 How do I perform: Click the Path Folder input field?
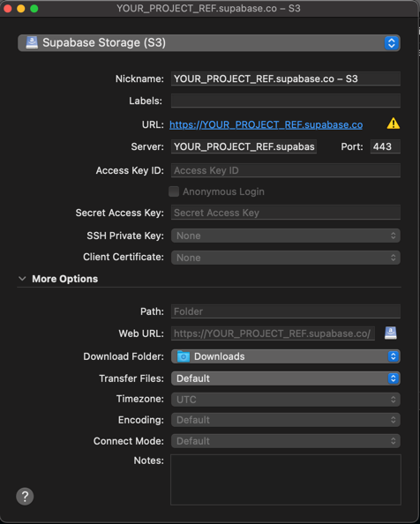click(x=286, y=311)
